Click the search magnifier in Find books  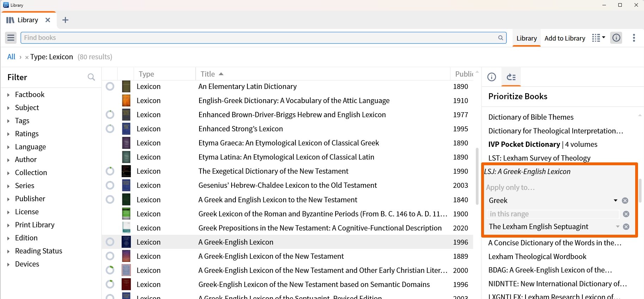point(501,38)
